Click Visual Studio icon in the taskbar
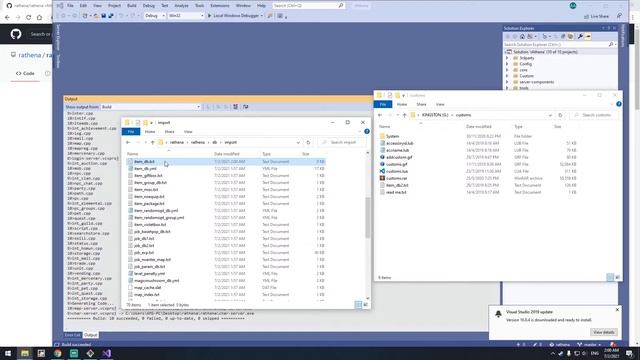The image size is (640, 360). (107, 353)
